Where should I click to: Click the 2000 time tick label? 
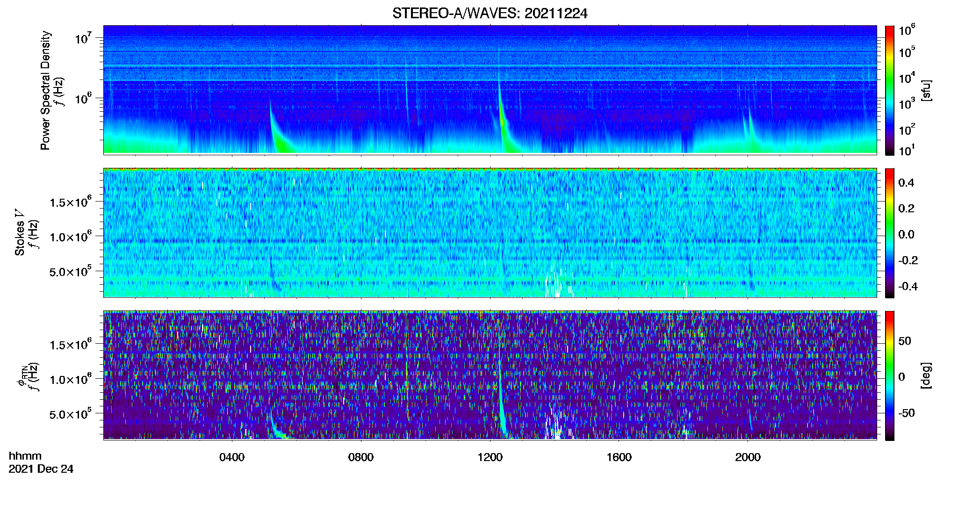coord(748,457)
